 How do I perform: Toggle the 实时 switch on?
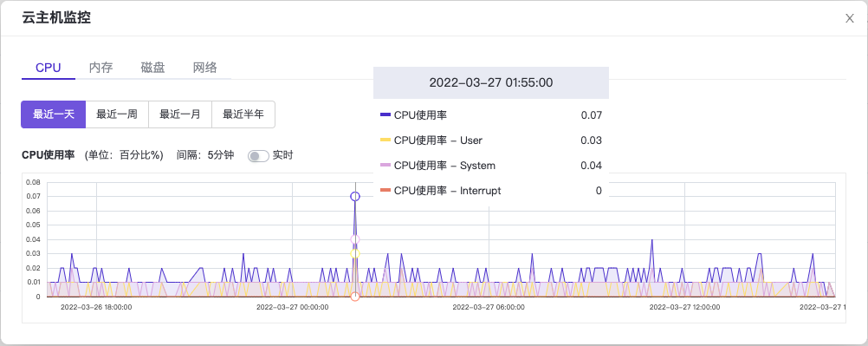258,156
